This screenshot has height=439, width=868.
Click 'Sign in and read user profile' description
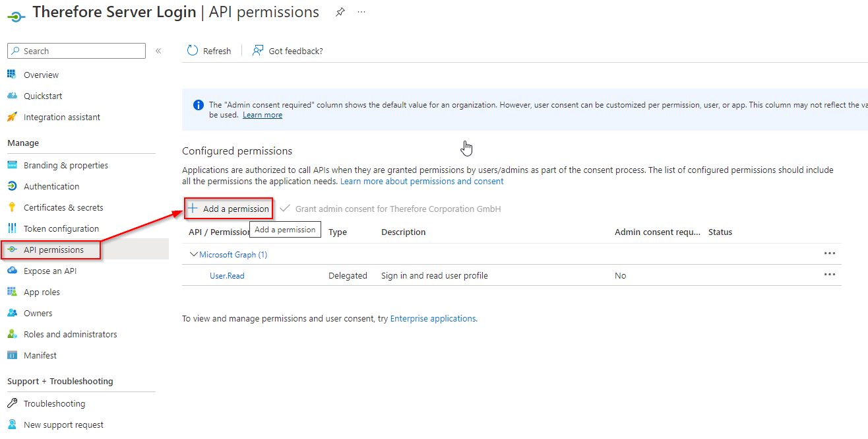435,275
